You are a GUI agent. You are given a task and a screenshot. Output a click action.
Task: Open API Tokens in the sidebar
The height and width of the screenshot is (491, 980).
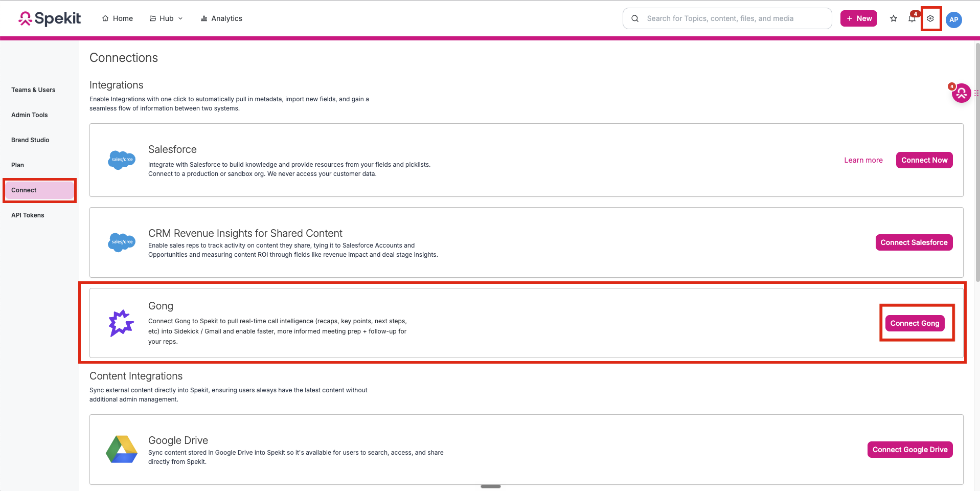pos(28,215)
